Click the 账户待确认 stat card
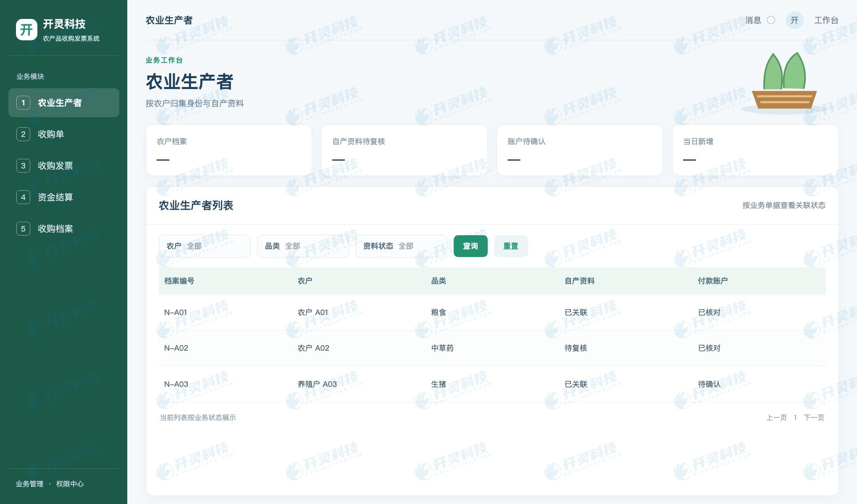 pos(580,150)
